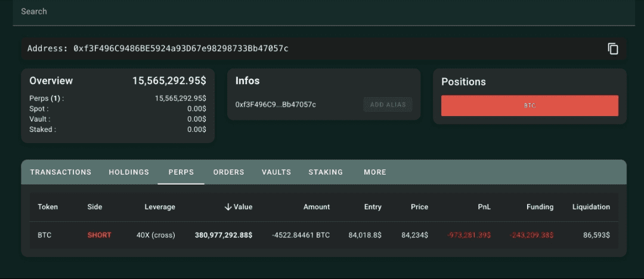Image resolution: width=644 pixels, height=279 pixels.
Task: Click the Perps (1) row label
Action: [x=47, y=98]
